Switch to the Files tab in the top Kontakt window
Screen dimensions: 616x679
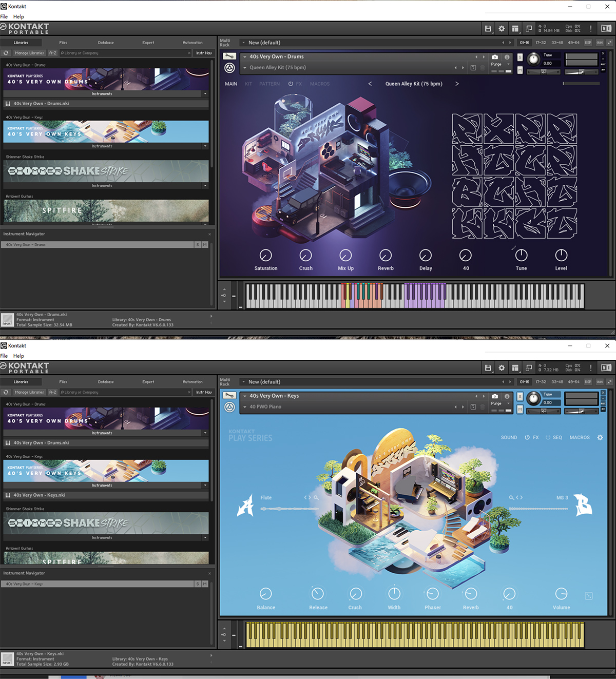point(63,43)
